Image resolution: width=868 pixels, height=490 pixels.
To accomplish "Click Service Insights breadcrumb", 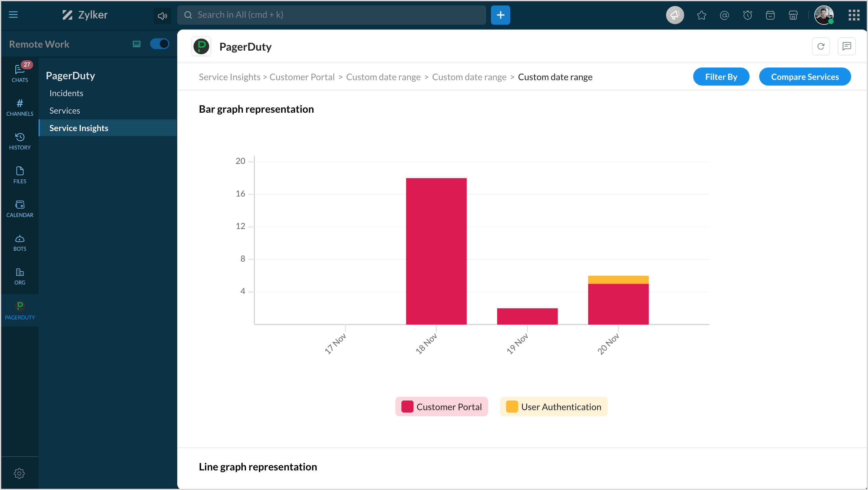I will point(229,77).
